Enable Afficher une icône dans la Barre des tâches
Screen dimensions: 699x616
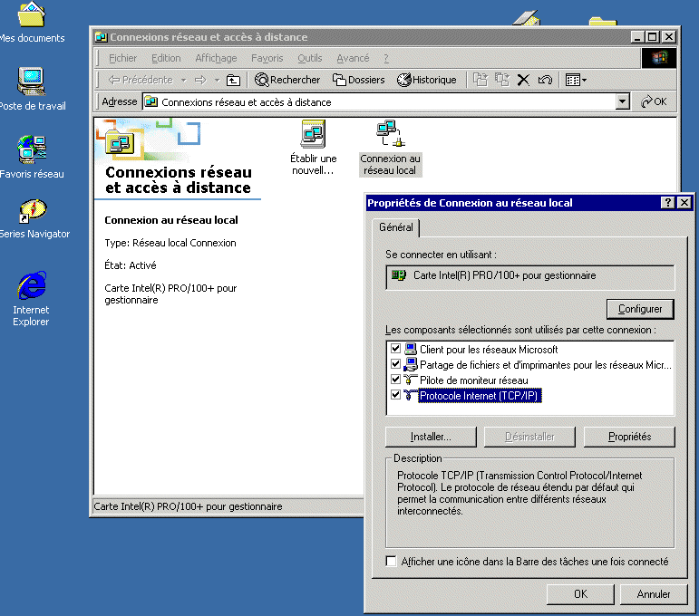pos(391,562)
